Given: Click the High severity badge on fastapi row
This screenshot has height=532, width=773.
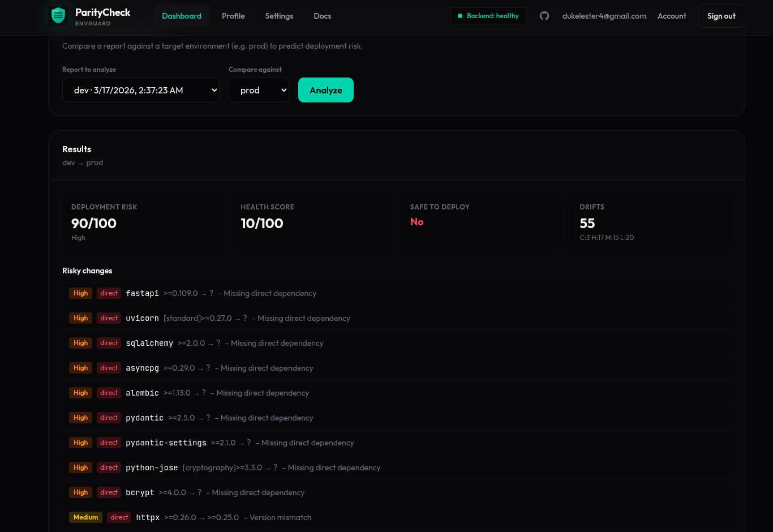Looking at the screenshot, I should (80, 293).
